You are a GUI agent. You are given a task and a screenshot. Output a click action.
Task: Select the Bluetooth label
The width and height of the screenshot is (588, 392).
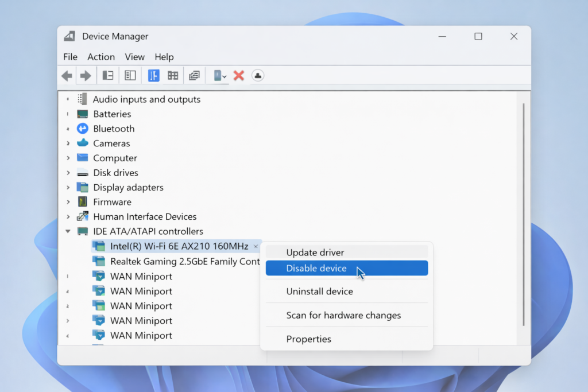114,129
